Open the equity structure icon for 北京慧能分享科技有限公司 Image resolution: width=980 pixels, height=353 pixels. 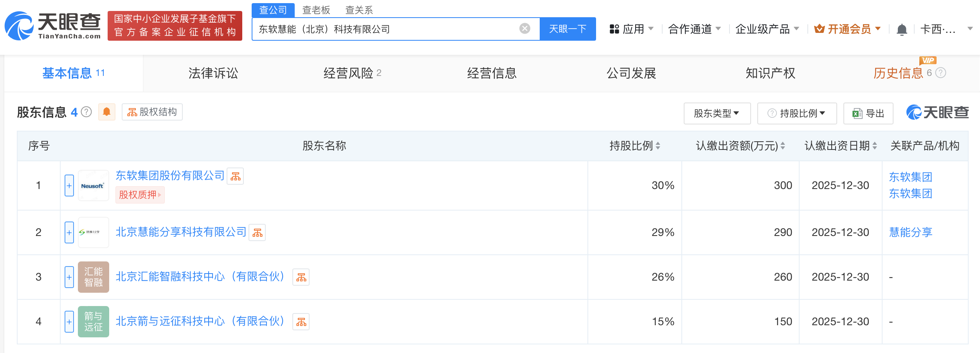[258, 233]
